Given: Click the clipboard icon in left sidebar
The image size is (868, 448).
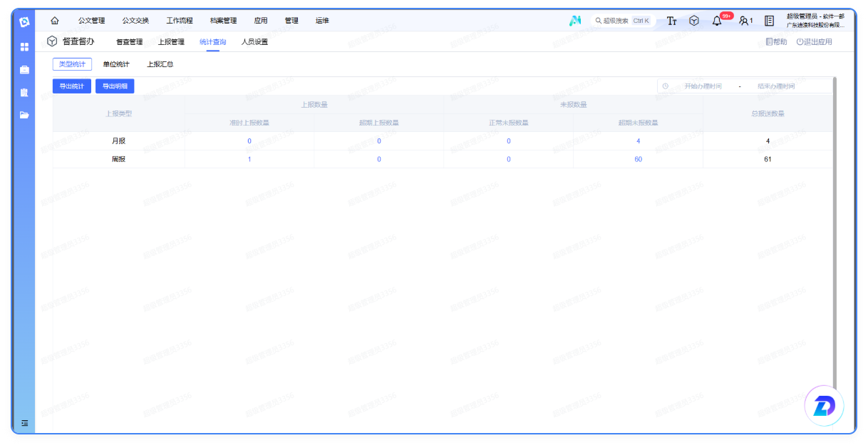Looking at the screenshot, I should tap(24, 92).
